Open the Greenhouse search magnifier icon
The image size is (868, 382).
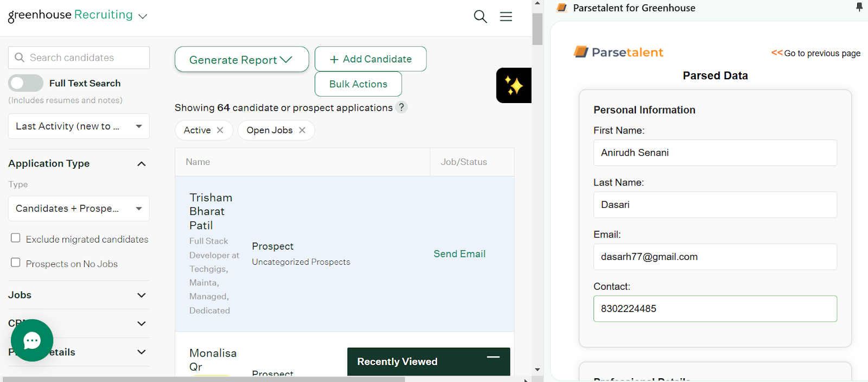[480, 16]
